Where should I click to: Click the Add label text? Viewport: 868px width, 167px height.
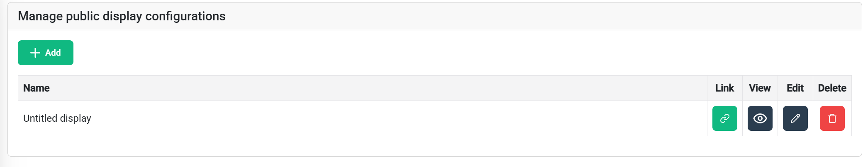tap(53, 53)
